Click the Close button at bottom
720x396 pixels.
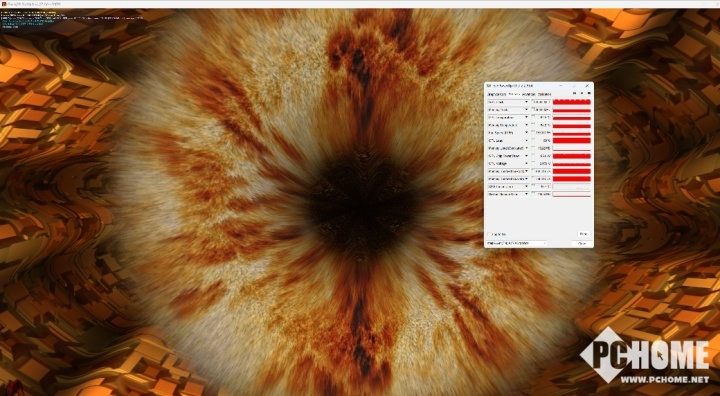point(582,243)
